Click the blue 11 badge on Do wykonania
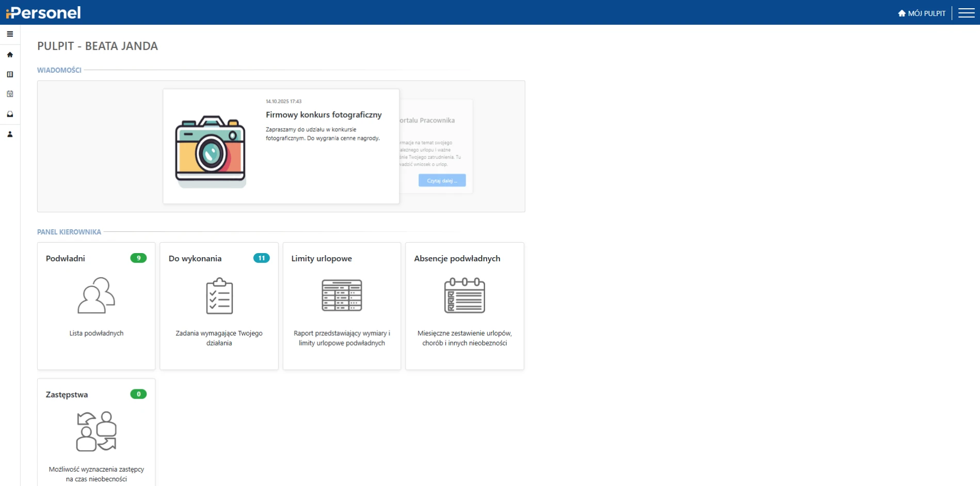This screenshot has height=486, width=980. [x=261, y=258]
